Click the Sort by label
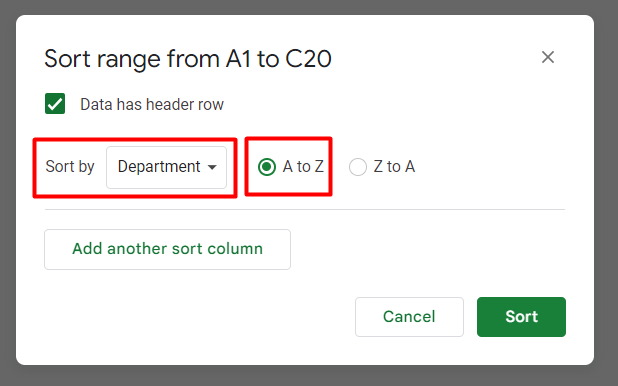Image resolution: width=618 pixels, height=386 pixels. tap(70, 167)
